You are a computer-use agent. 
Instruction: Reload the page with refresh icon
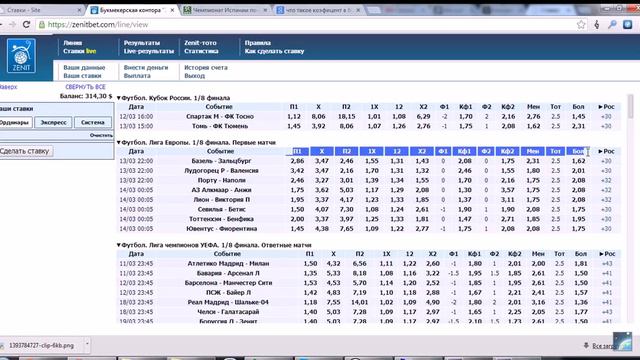[27, 24]
